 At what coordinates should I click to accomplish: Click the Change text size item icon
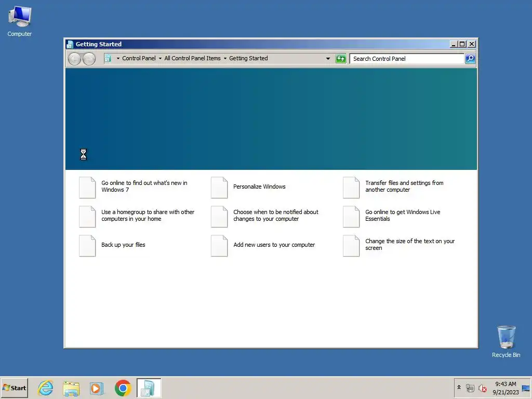click(351, 246)
